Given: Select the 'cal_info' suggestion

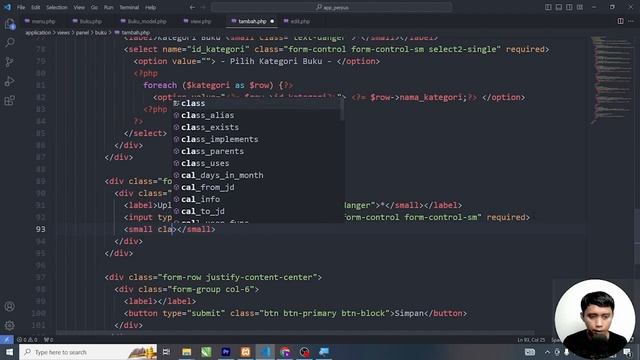Looking at the screenshot, I should click(258, 199).
